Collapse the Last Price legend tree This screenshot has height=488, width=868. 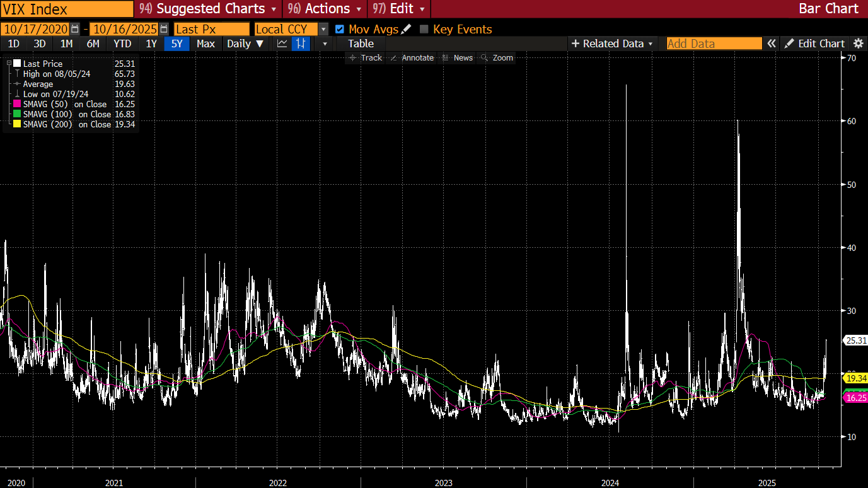tap(9, 64)
